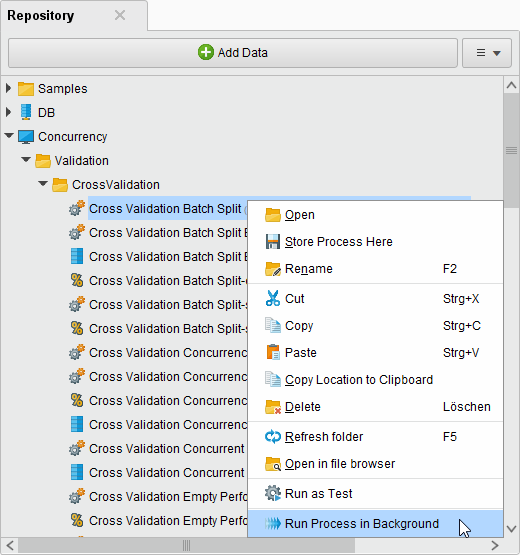Click the vertical scrollbar down arrow
Image resolution: width=520 pixels, height=555 pixels.
512,528
